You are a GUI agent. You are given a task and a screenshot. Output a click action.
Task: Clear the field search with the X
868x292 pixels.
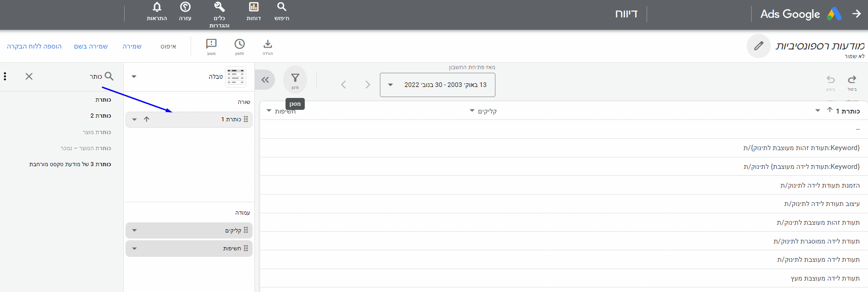click(29, 76)
